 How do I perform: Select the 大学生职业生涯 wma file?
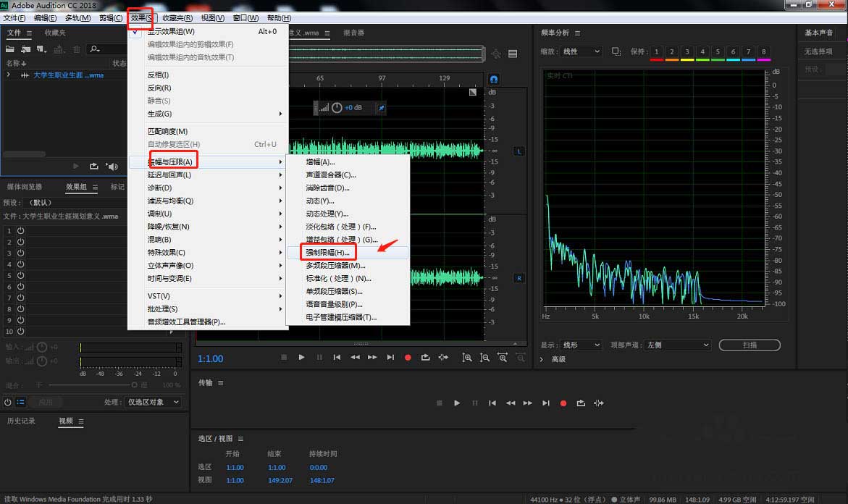click(69, 75)
